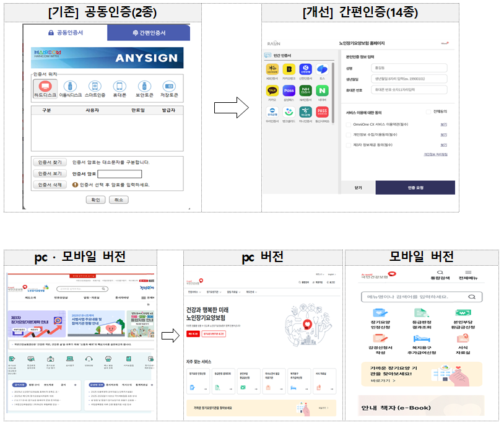Open 등급판정 결과조회 service icon
This screenshot has height=425, width=504.
[x=422, y=318]
